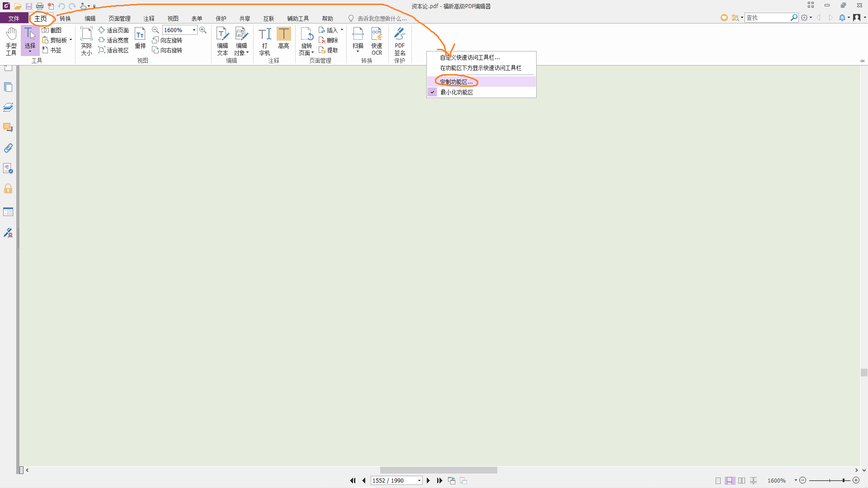
Task: Choose Show Quick Access Toolbar below ribbon
Action: click(481, 68)
